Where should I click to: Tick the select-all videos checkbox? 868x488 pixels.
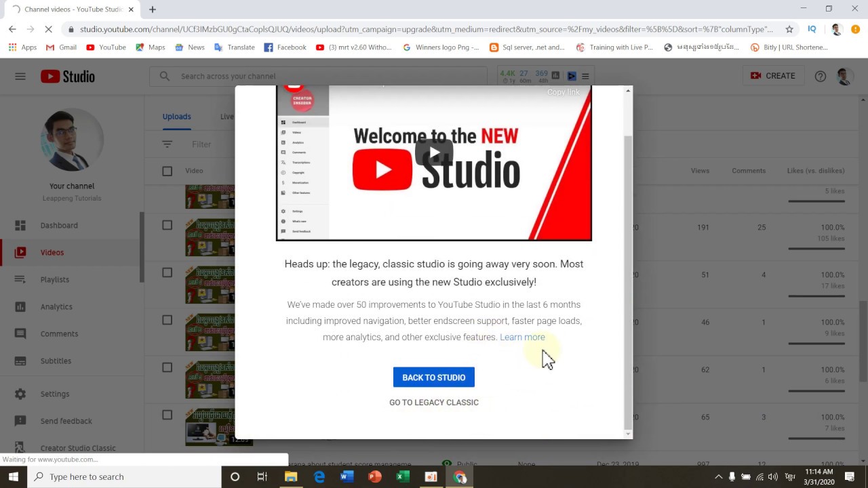167,171
